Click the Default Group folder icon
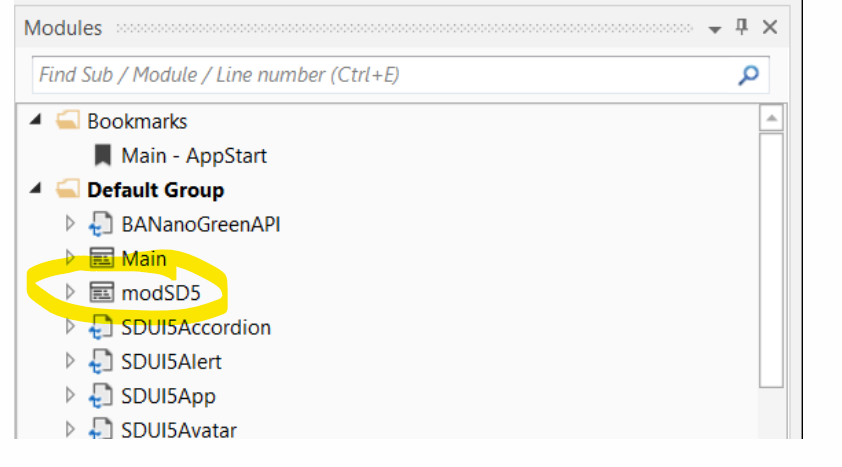This screenshot has height=467, width=842. [67, 190]
